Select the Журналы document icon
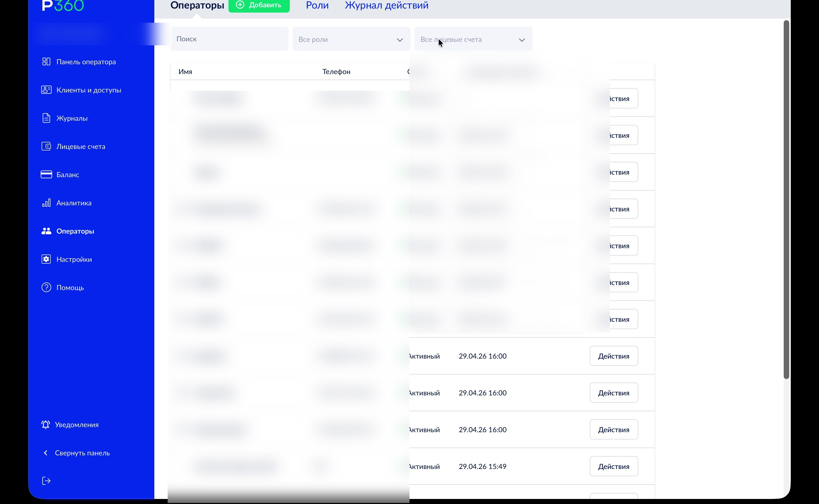Image resolution: width=819 pixels, height=504 pixels. click(x=46, y=118)
